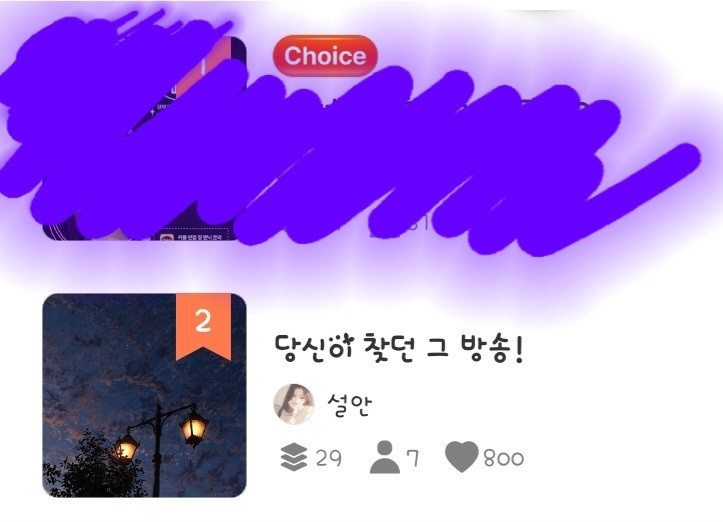Screen dimensions: 723x522
Task: Click the stacked layers icon
Action: [294, 457]
